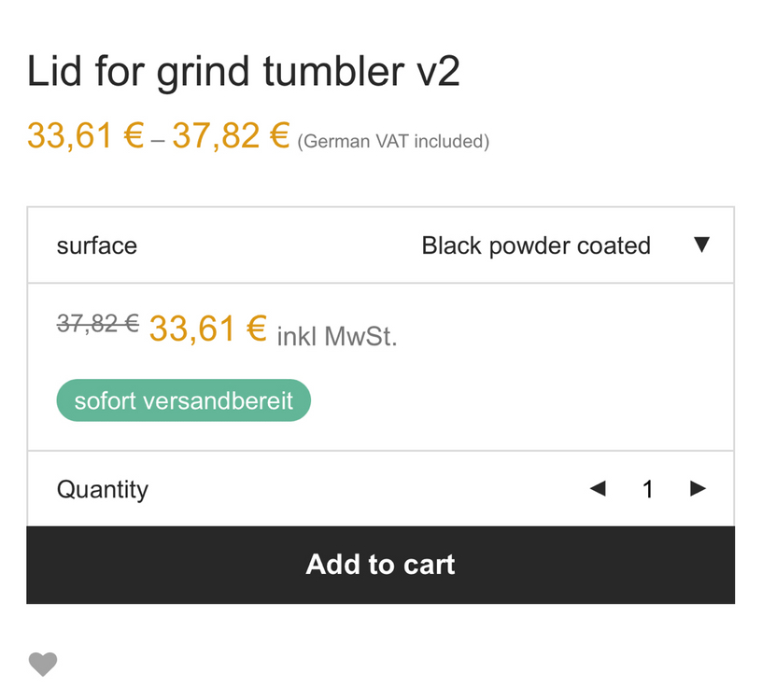This screenshot has width=762, height=700.
Task: Add product to wishlist with heart icon
Action: tap(43, 665)
